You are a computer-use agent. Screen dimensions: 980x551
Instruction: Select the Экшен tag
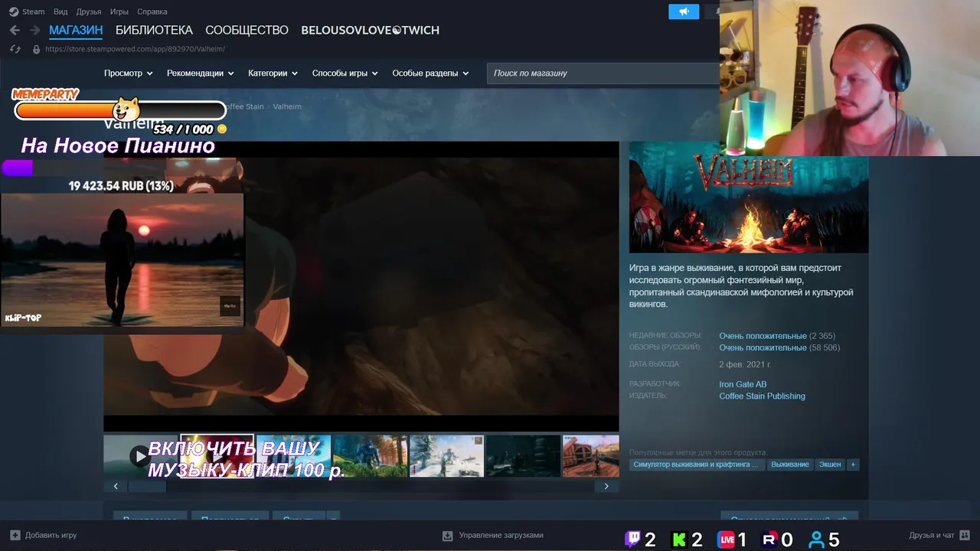pos(830,465)
